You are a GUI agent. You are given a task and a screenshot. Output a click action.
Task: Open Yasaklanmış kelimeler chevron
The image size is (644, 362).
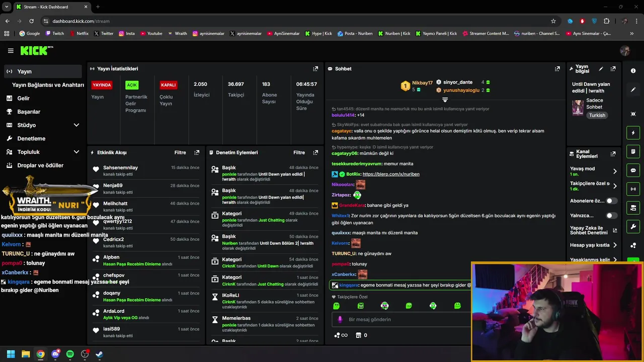point(615,260)
